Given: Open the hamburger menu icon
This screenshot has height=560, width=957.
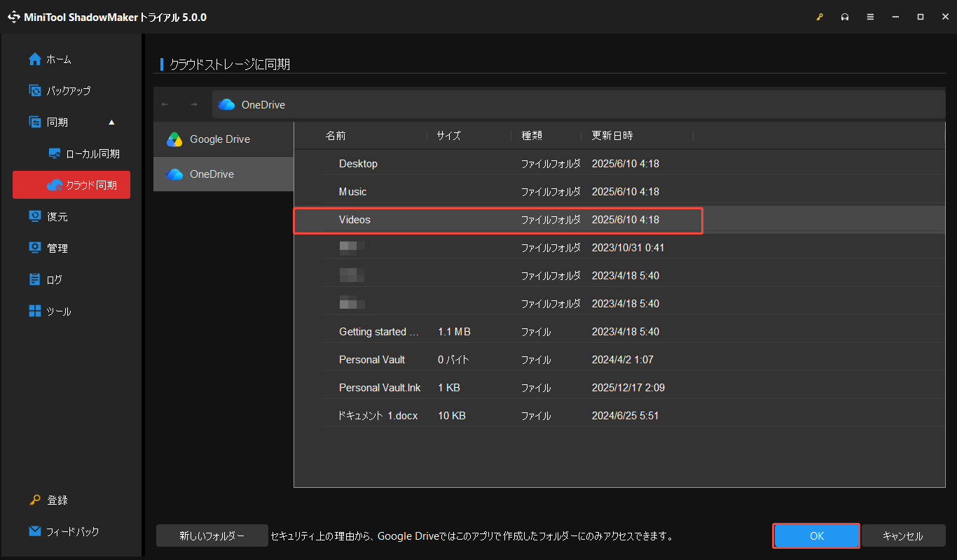Looking at the screenshot, I should (x=870, y=17).
